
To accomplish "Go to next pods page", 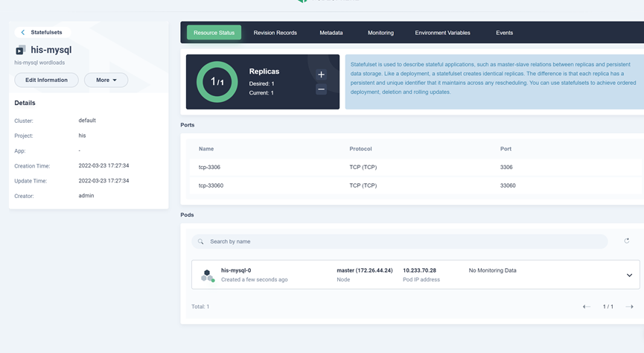I will pos(629,307).
